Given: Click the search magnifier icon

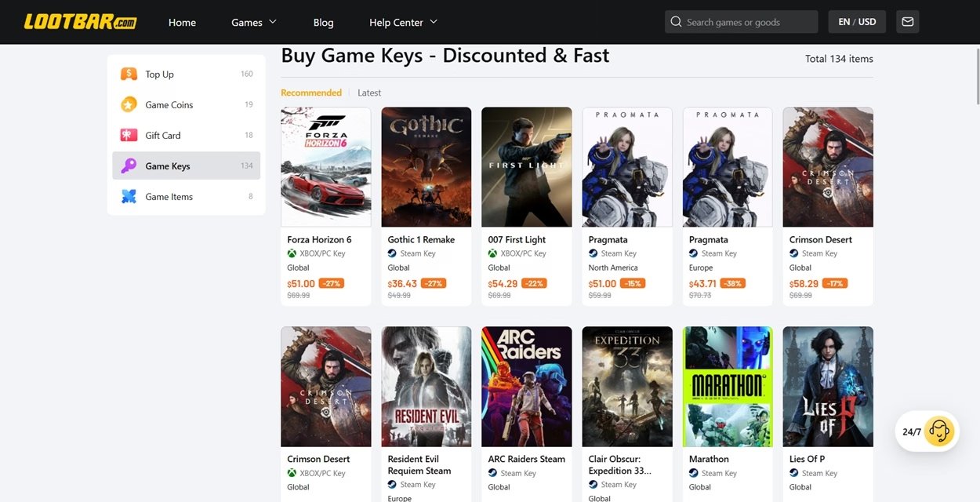Looking at the screenshot, I should tap(676, 22).
